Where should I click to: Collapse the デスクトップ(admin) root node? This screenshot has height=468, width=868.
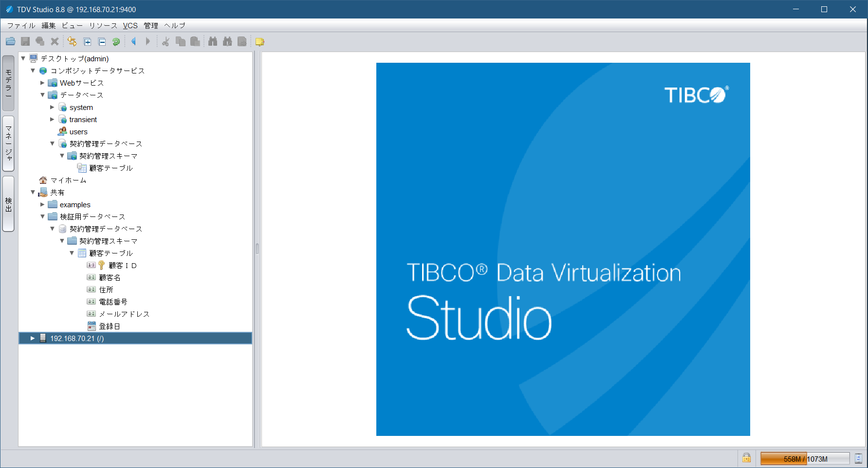click(x=23, y=58)
